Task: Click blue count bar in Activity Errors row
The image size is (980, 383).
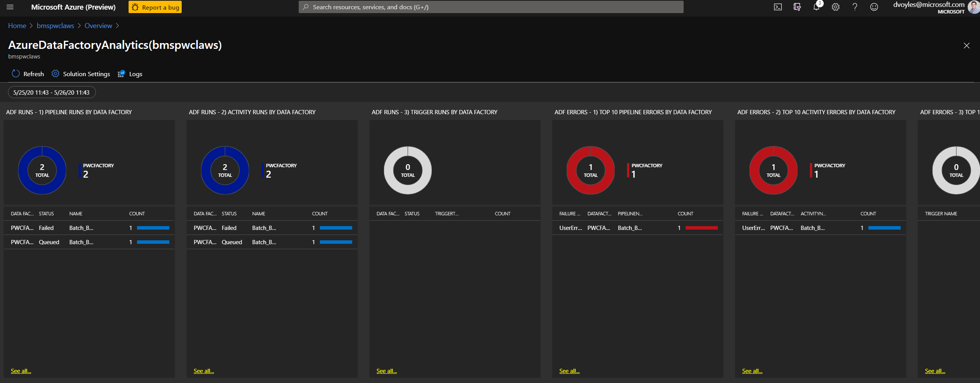Action: (884, 228)
